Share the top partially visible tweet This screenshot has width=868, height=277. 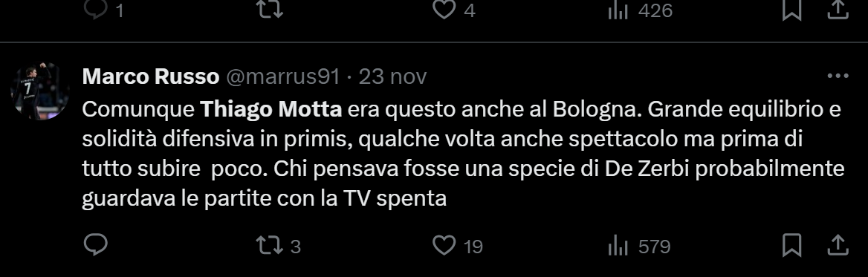point(838,10)
